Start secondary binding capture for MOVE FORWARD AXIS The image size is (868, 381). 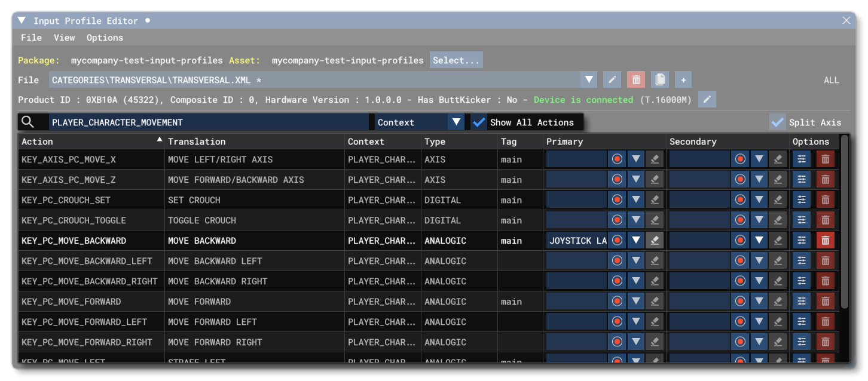[x=740, y=179]
